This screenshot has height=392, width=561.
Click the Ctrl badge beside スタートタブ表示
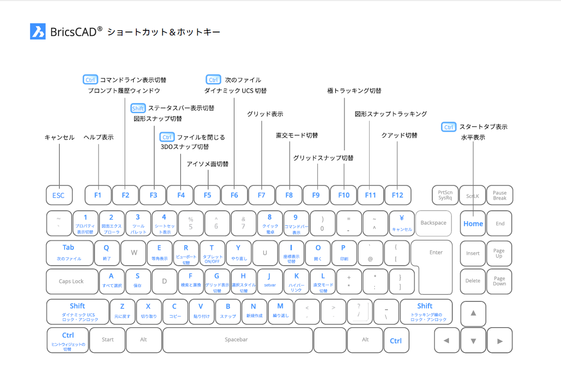[x=448, y=127]
